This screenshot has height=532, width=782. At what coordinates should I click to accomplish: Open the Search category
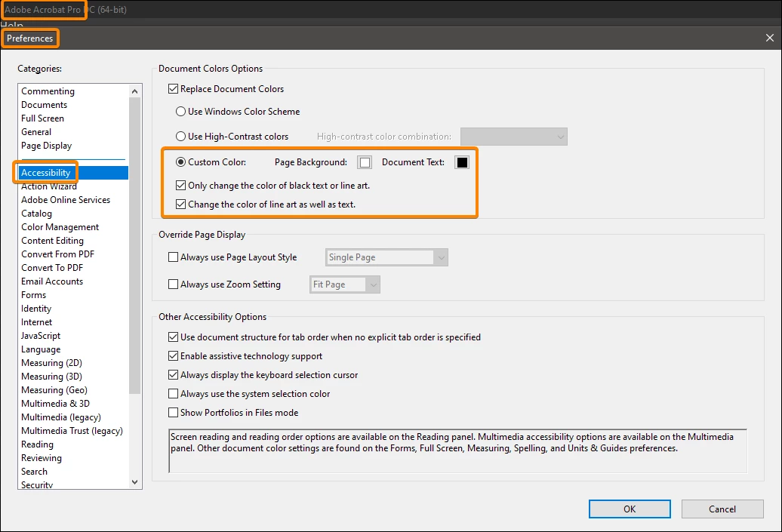[73, 472]
